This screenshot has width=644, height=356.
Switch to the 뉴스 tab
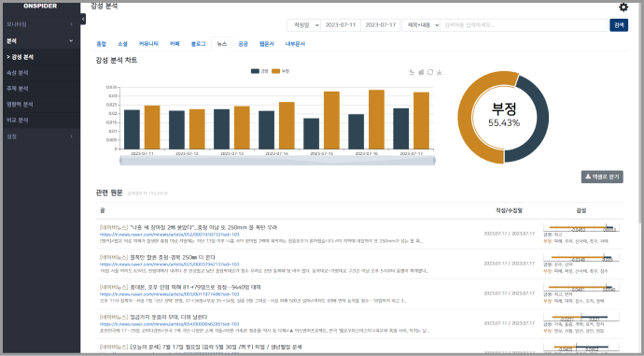[x=222, y=44]
